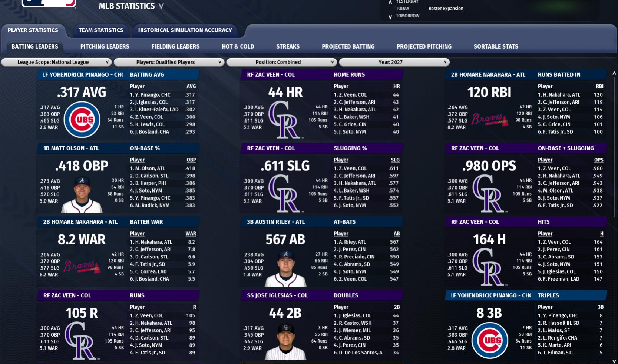Click the Rockies logo in Home Runs card
618x364 pixels.
tap(286, 120)
